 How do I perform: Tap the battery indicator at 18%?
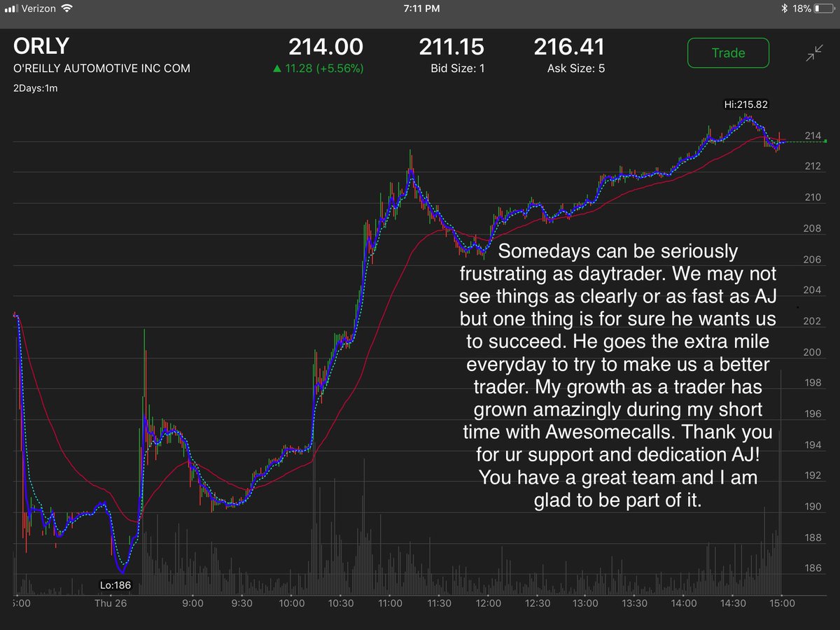click(824, 8)
